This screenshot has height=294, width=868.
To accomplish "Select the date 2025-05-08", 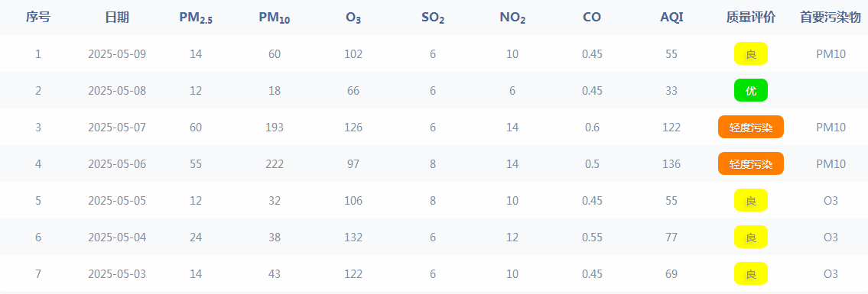I will (117, 91).
